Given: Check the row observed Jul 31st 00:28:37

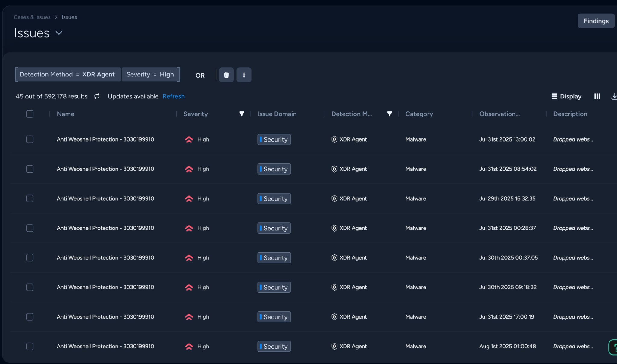Looking at the screenshot, I should (x=30, y=228).
